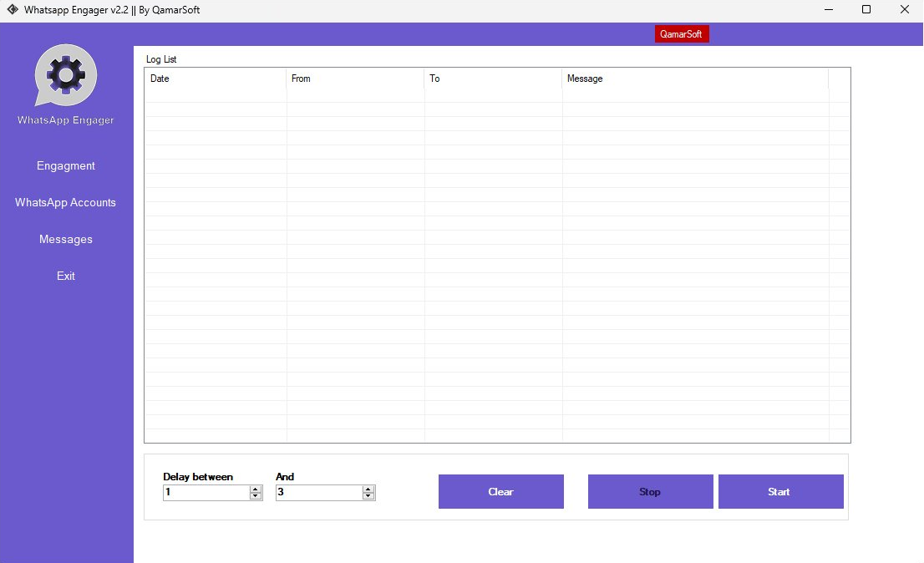Click the app icon in title bar
This screenshot has height=563, width=924.
13,10
